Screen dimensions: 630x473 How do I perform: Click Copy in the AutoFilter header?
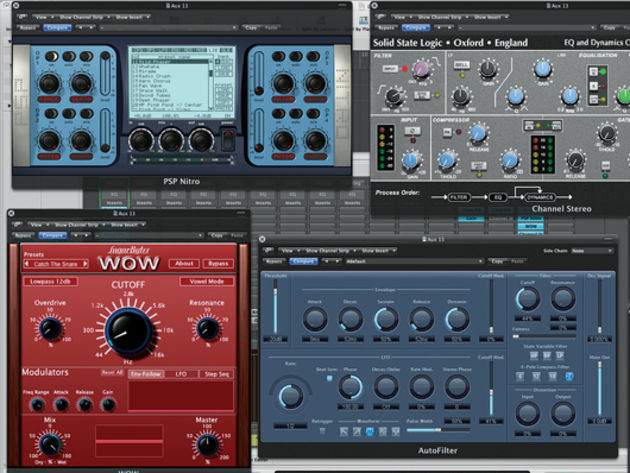497,261
